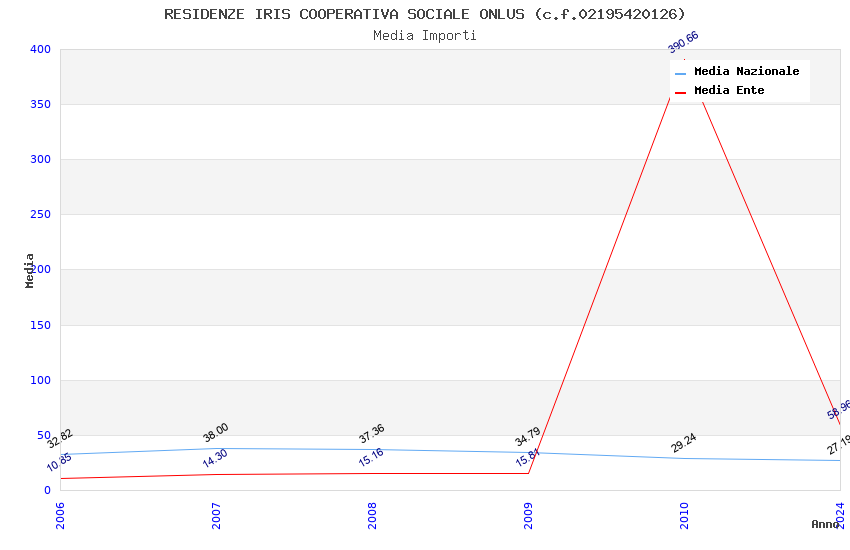Click the 150 y-axis tick label
Viewport: 850px width, 550px height.
pos(40,325)
